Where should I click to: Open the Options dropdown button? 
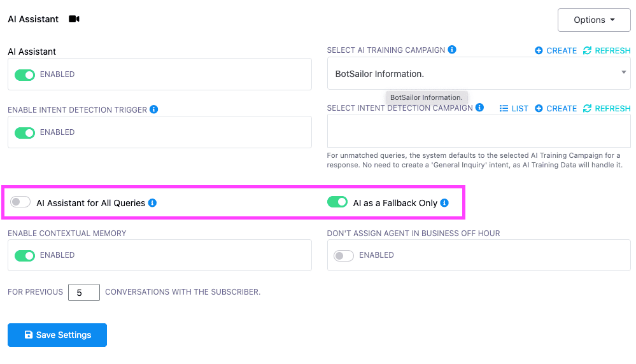coord(593,20)
